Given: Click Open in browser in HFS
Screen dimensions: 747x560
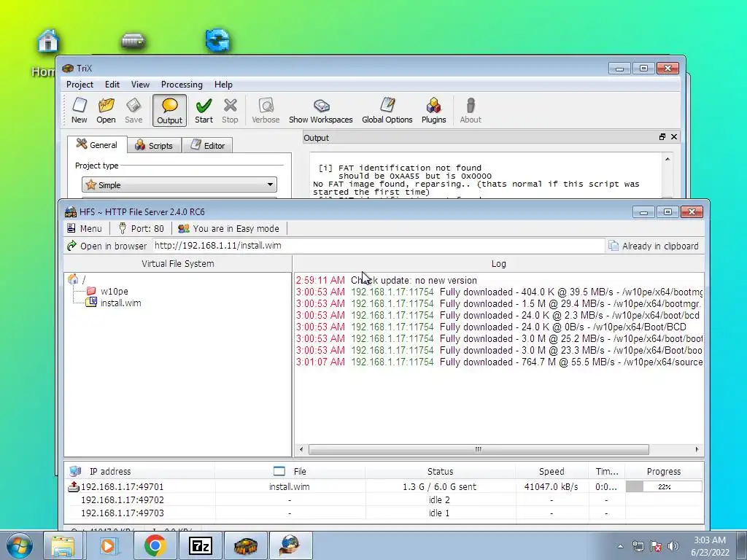Looking at the screenshot, I should (107, 246).
